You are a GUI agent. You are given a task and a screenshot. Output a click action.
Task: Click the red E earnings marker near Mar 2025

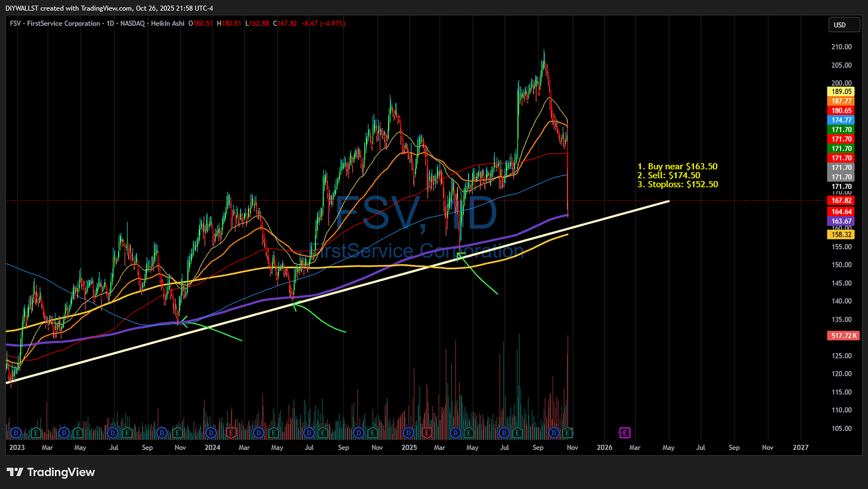click(427, 434)
